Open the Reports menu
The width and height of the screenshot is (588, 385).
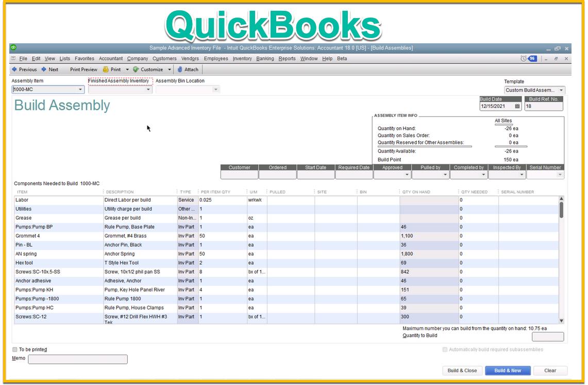pos(287,58)
